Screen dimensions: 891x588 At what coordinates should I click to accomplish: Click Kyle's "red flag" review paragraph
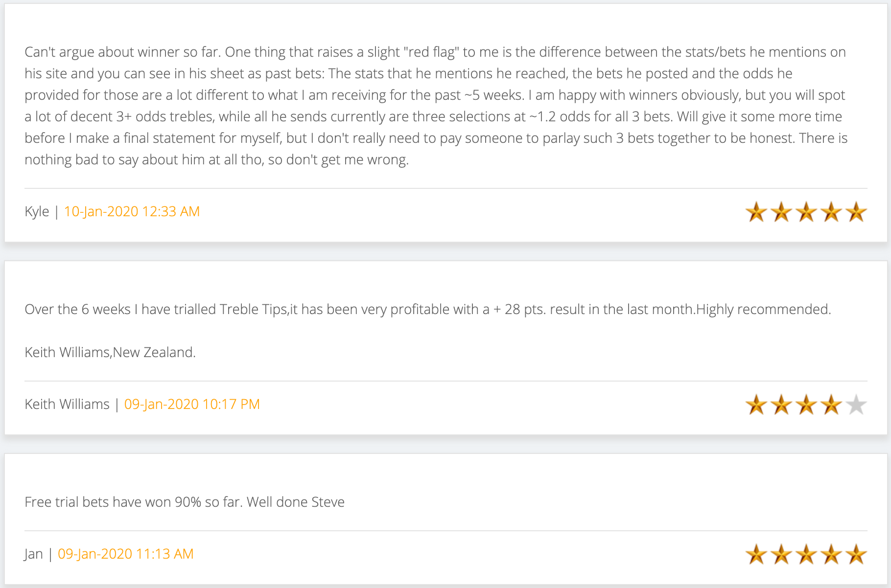pos(435,106)
